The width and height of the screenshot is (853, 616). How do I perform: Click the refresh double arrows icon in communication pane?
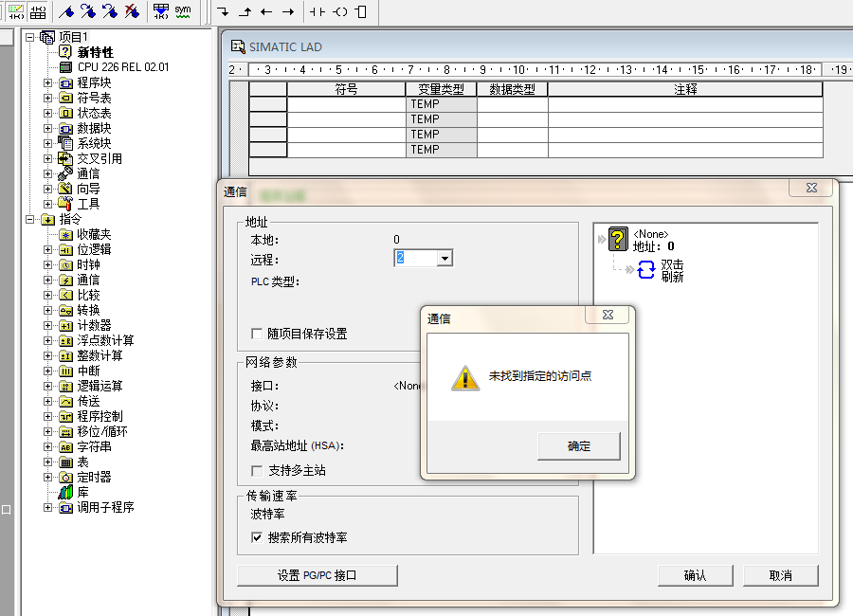tap(645, 270)
